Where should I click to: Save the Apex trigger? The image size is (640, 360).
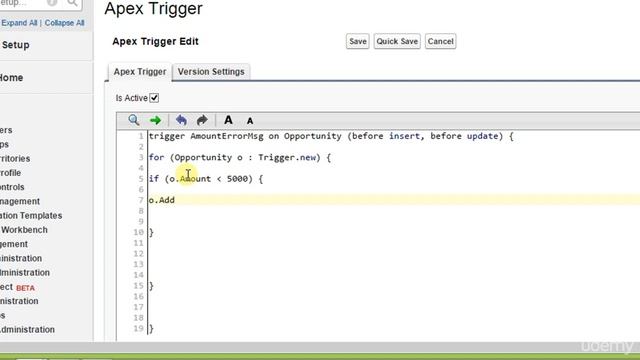pyautogui.click(x=358, y=41)
